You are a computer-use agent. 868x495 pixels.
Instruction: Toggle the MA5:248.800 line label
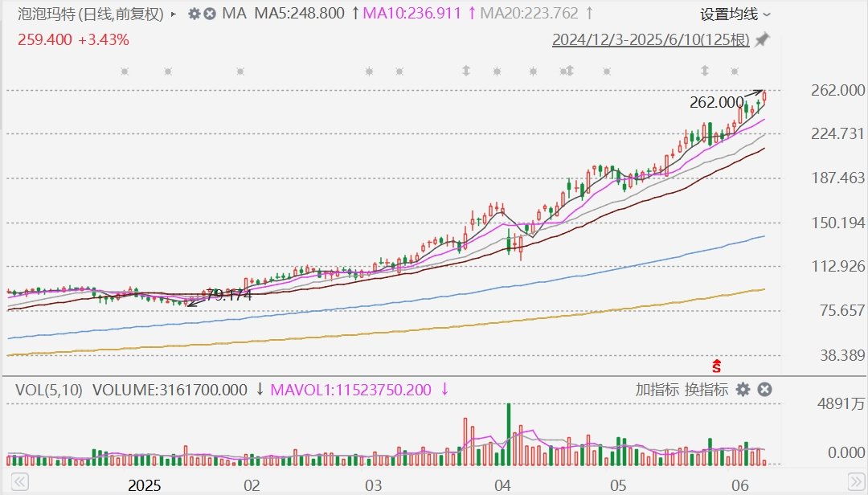coord(300,14)
